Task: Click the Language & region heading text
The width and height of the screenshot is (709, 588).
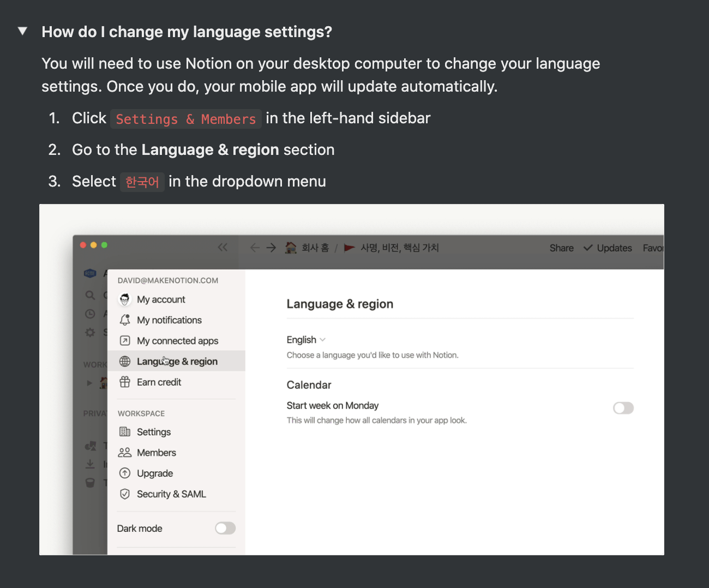Action: click(340, 304)
